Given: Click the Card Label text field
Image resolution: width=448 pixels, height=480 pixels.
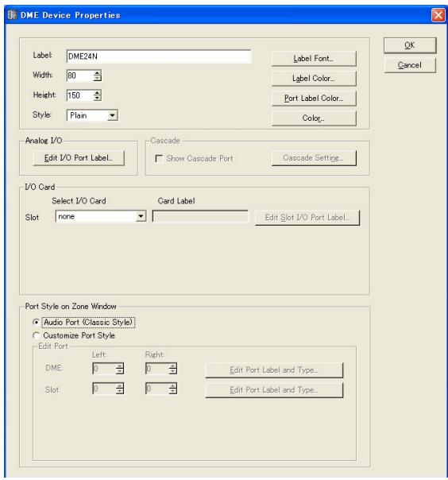Looking at the screenshot, I should (x=200, y=216).
